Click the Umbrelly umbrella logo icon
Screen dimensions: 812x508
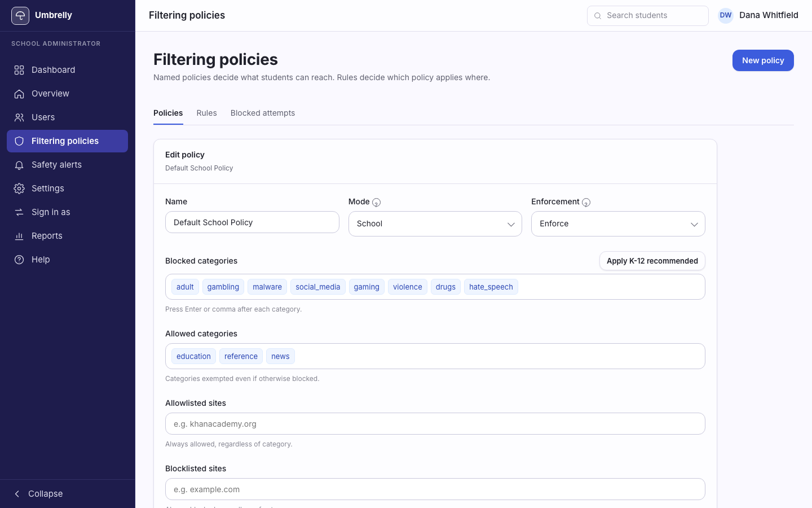pyautogui.click(x=20, y=16)
